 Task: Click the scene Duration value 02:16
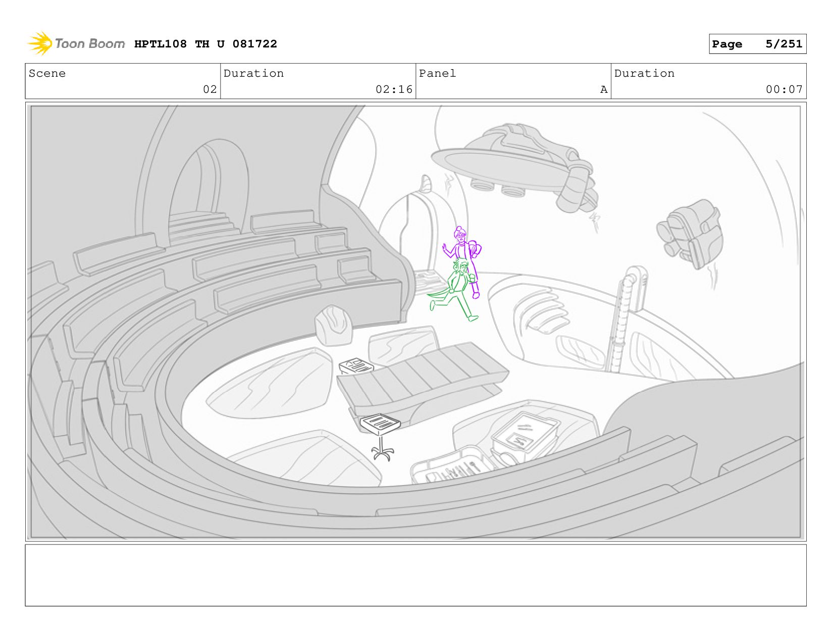coord(394,89)
